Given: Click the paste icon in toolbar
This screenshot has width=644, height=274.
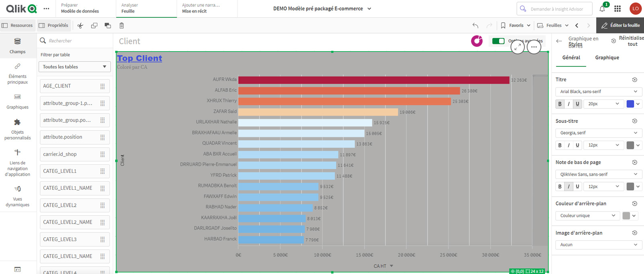Looking at the screenshot, I should click(x=107, y=25).
